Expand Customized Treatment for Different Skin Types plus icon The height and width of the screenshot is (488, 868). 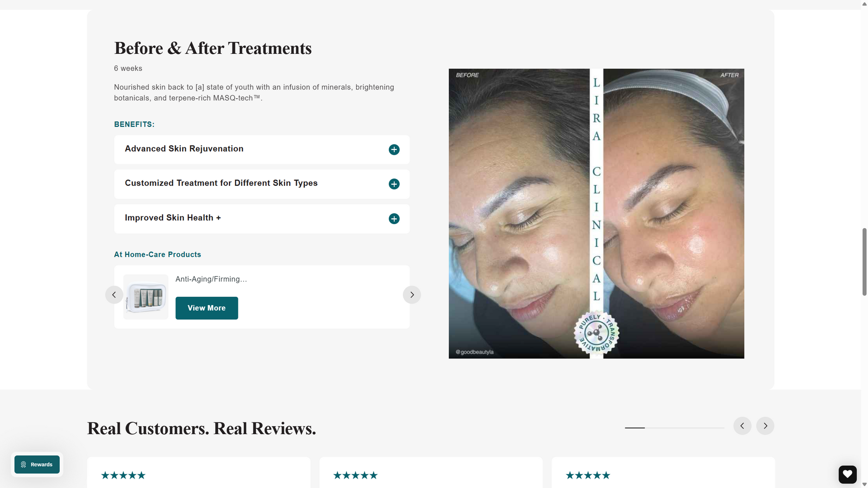point(394,184)
